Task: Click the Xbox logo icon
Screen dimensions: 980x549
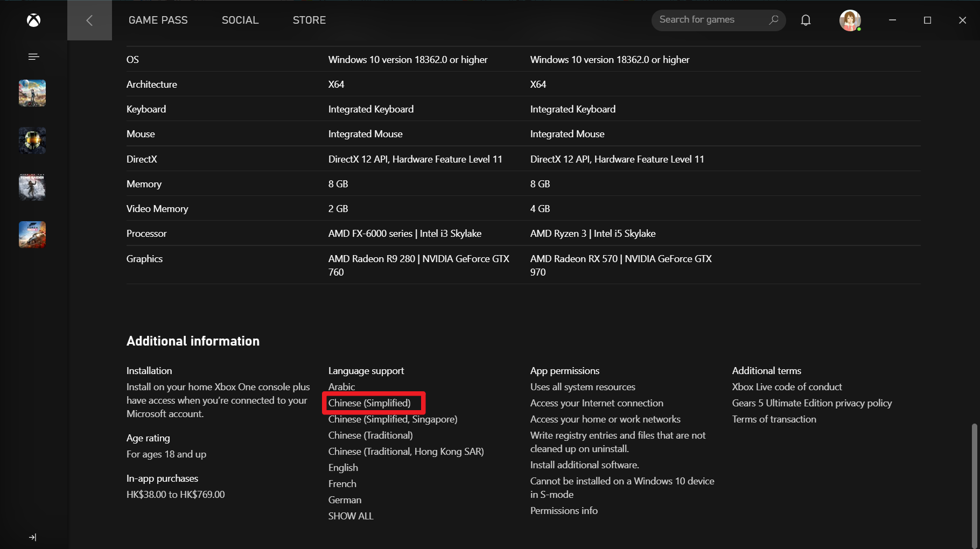Action: 33,20
